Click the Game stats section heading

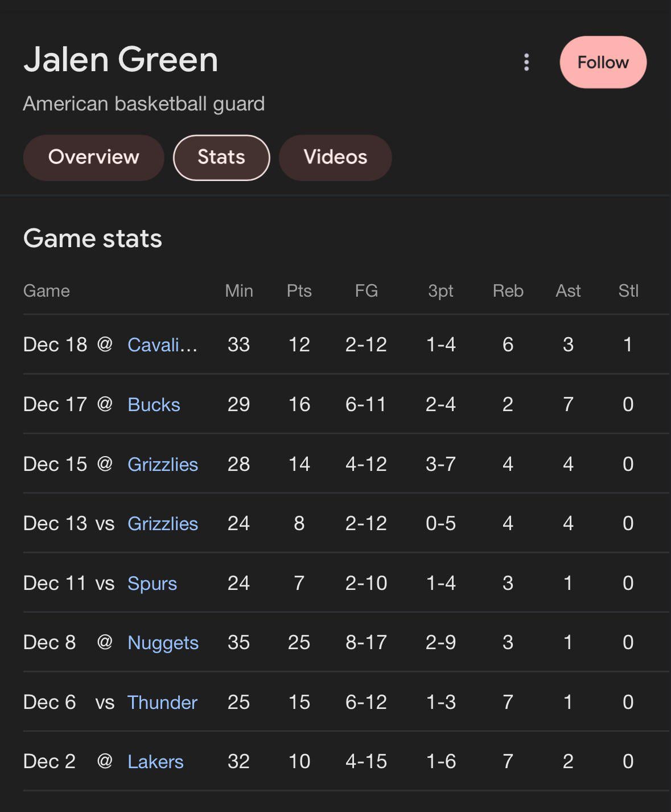click(93, 239)
